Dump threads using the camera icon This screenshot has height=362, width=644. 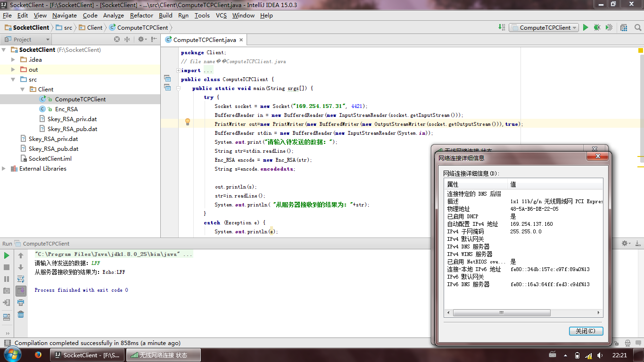point(7,291)
